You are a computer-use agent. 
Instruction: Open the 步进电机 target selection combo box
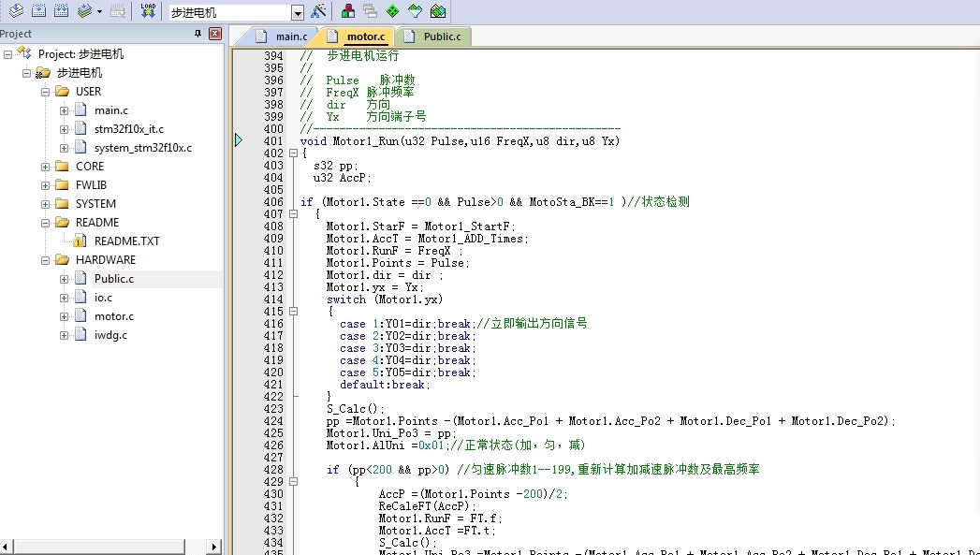[x=236, y=12]
